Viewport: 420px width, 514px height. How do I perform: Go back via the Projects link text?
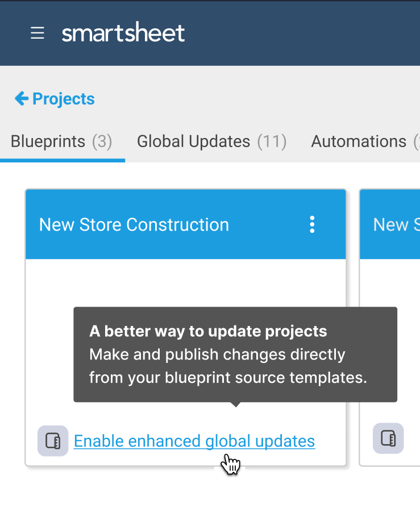click(64, 99)
